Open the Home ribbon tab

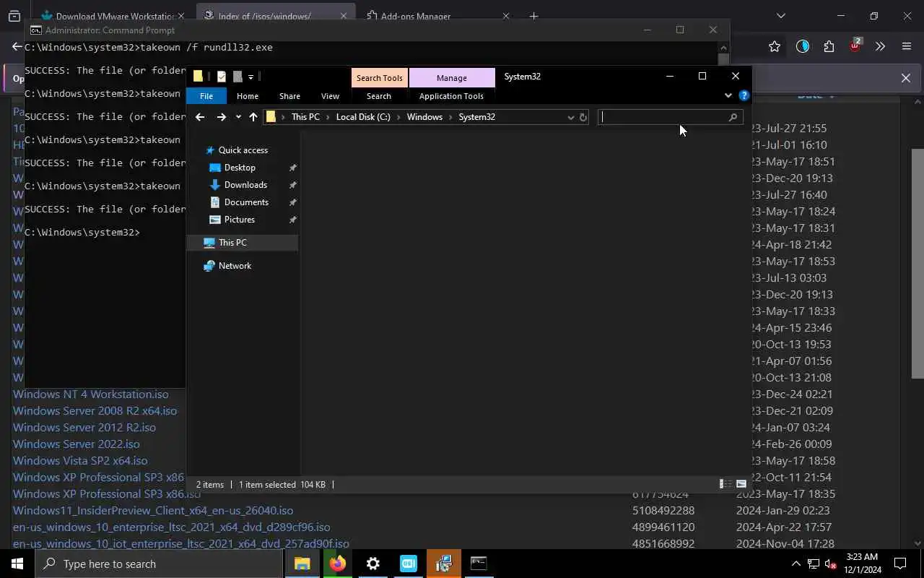coord(248,96)
